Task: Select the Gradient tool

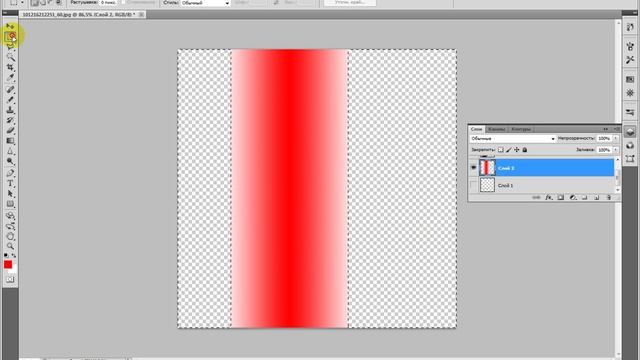Action: click(x=10, y=141)
